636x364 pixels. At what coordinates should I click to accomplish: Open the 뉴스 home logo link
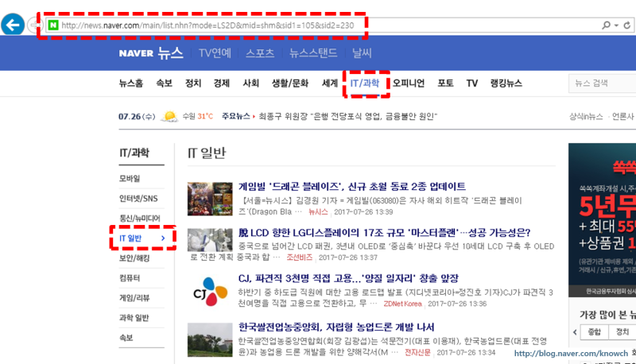170,53
